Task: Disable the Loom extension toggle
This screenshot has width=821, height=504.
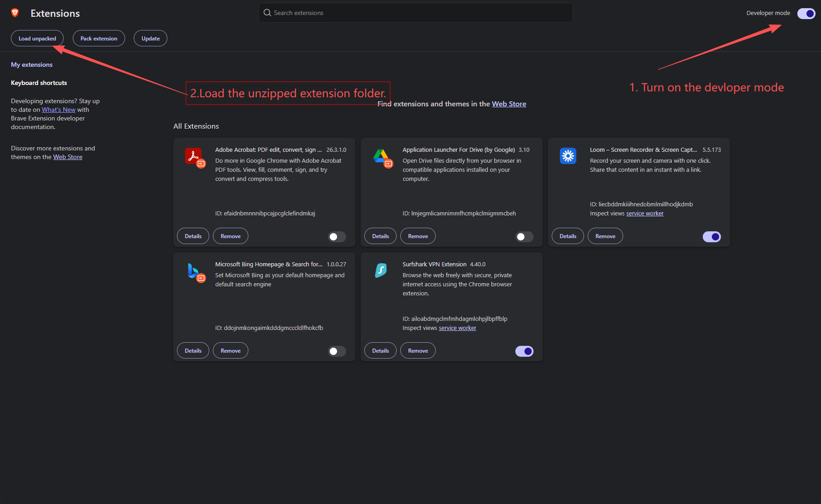Action: tap(712, 237)
